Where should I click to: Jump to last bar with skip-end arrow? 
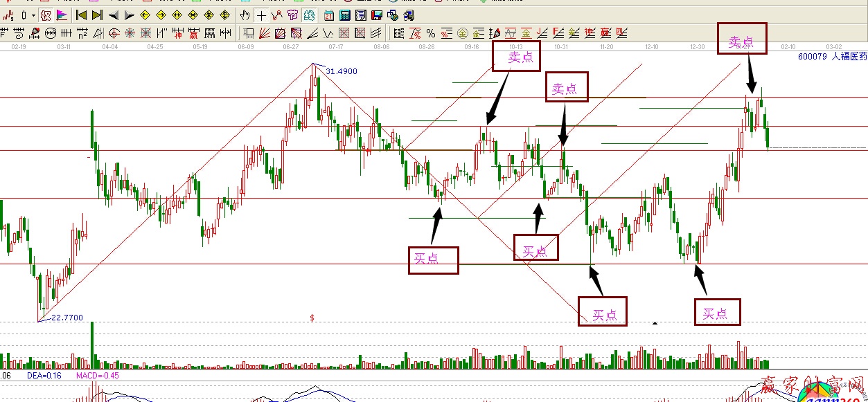97,15
